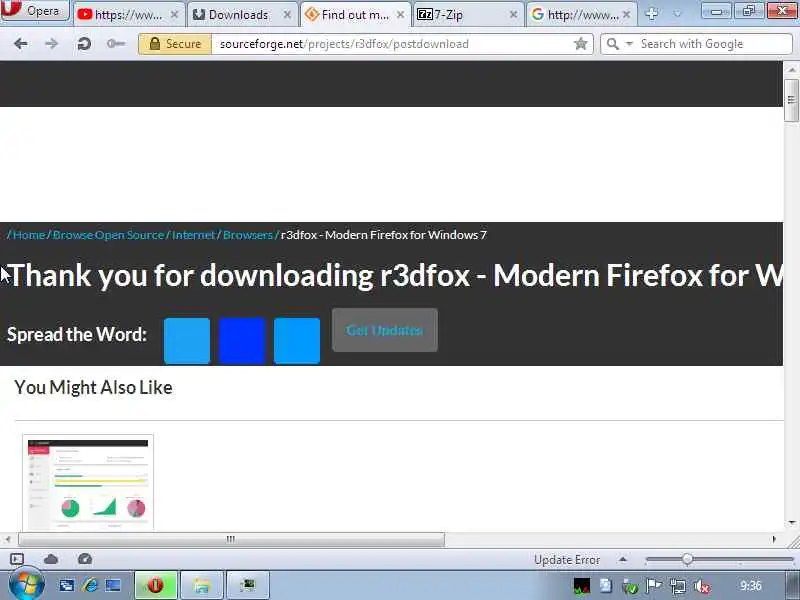Click the Action Center flag tray icon
Viewport: 800px width, 600px height.
654,586
